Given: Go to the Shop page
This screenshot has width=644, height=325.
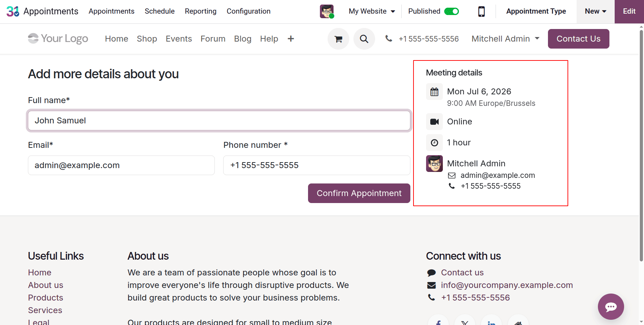Looking at the screenshot, I should 147,39.
